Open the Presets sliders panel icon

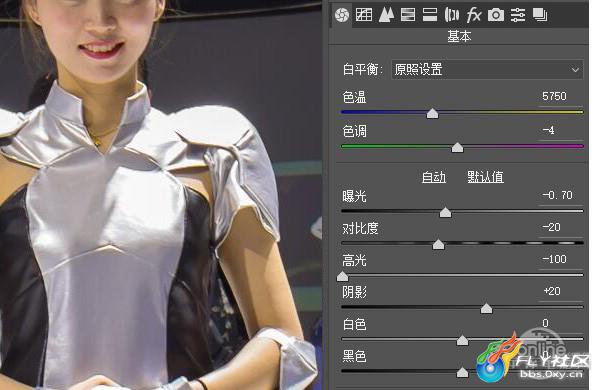point(518,15)
